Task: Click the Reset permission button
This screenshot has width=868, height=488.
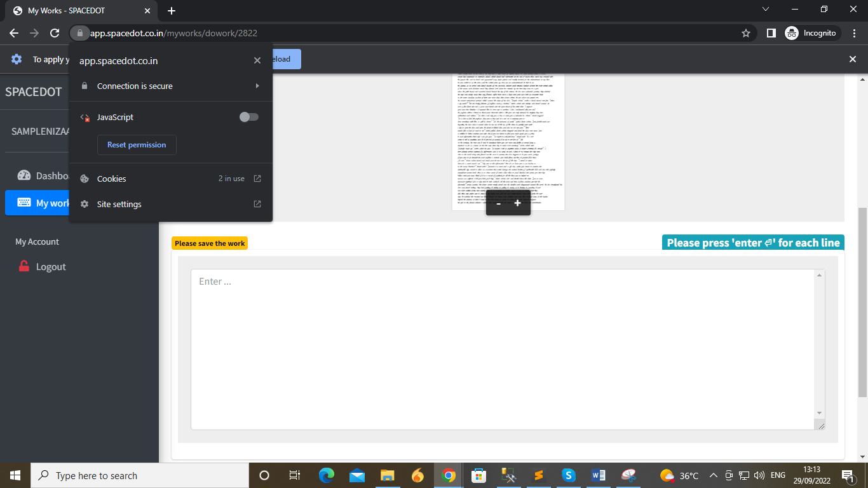Action: (137, 145)
